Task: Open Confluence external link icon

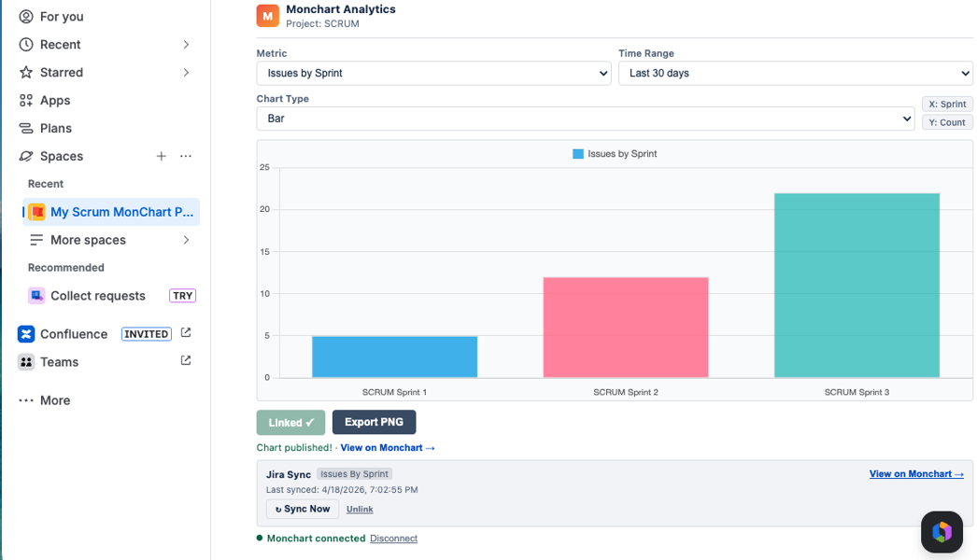Action: click(x=186, y=333)
